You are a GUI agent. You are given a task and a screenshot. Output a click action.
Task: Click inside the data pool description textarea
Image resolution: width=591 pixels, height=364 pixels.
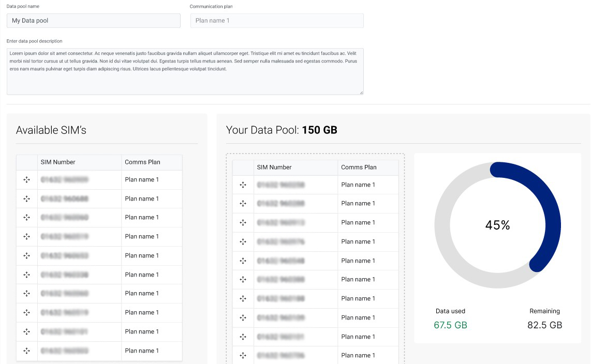(185, 71)
